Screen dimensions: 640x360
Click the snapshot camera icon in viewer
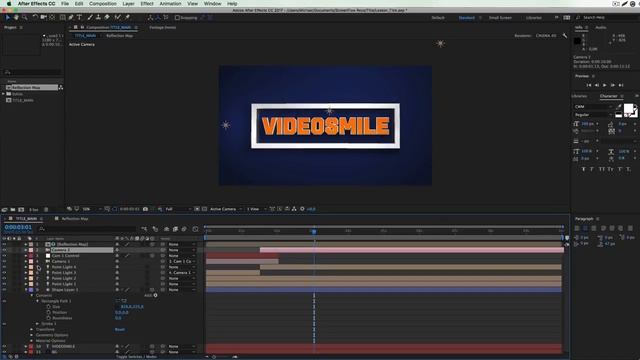click(x=145, y=209)
